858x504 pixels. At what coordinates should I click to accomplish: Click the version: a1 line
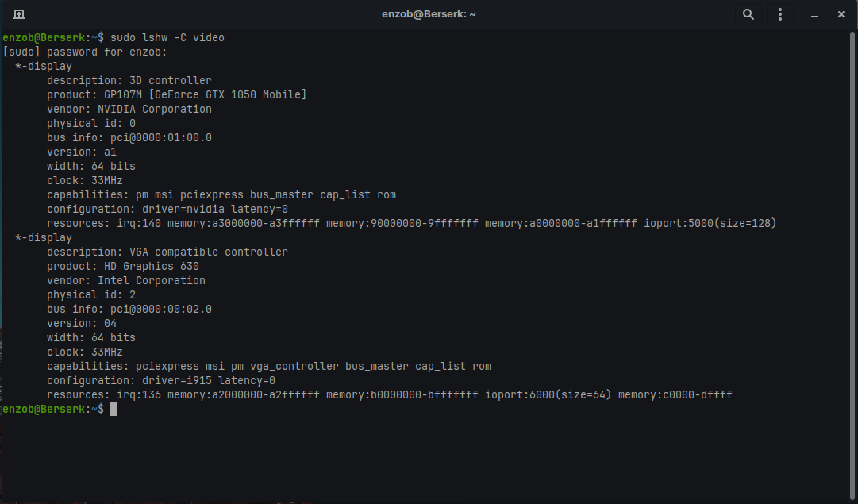pyautogui.click(x=82, y=152)
